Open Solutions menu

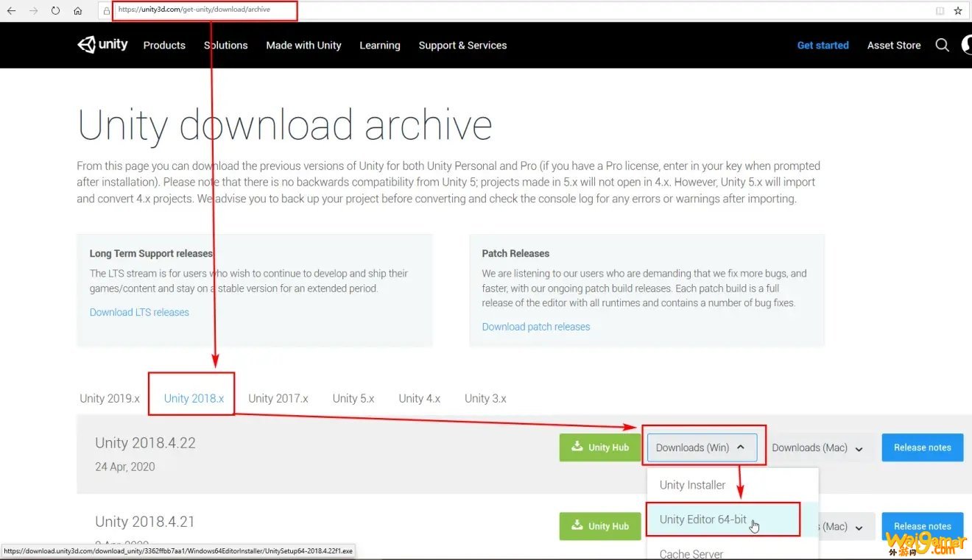tap(225, 45)
